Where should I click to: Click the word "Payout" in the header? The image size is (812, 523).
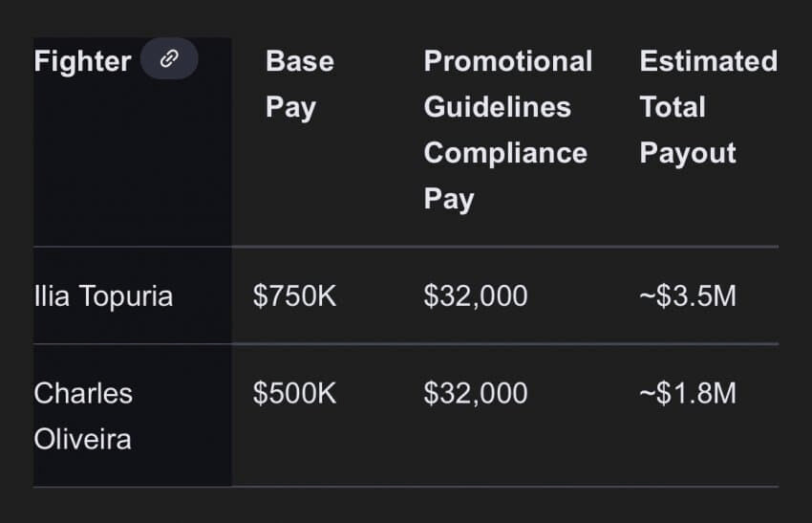tap(688, 153)
